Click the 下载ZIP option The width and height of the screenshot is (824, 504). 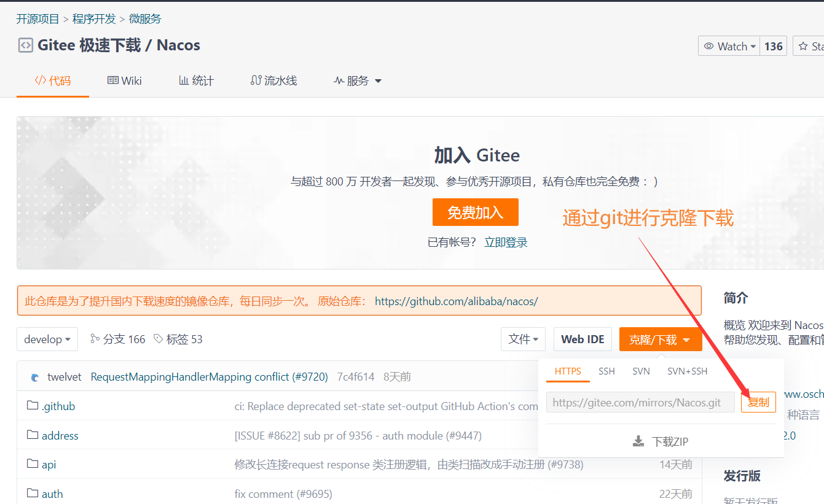[x=661, y=441]
